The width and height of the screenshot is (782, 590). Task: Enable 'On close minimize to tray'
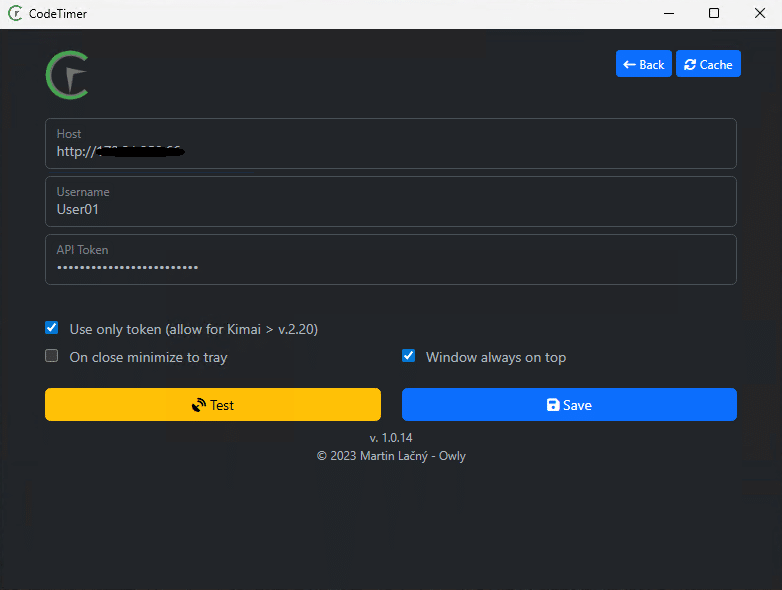[52, 356]
